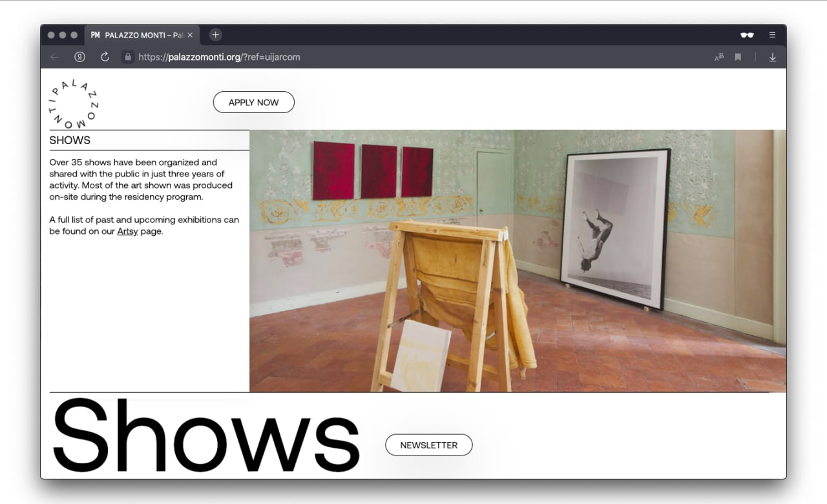Bookmark this page with the bookmark icon
The width and height of the screenshot is (827, 504).
tap(738, 57)
